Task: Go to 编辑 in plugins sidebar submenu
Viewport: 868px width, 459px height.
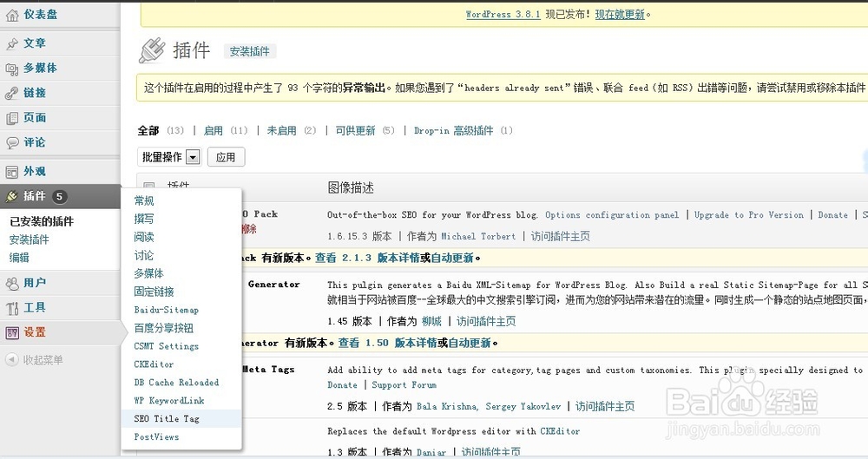Action: [19, 258]
